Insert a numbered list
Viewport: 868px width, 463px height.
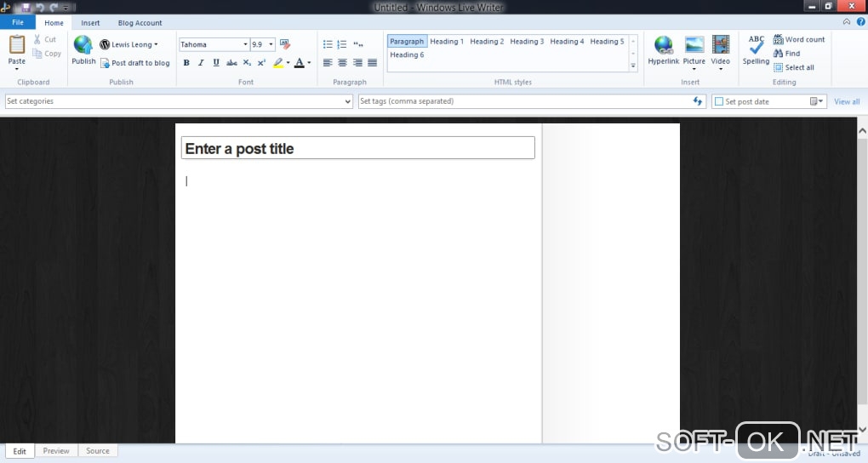point(342,44)
